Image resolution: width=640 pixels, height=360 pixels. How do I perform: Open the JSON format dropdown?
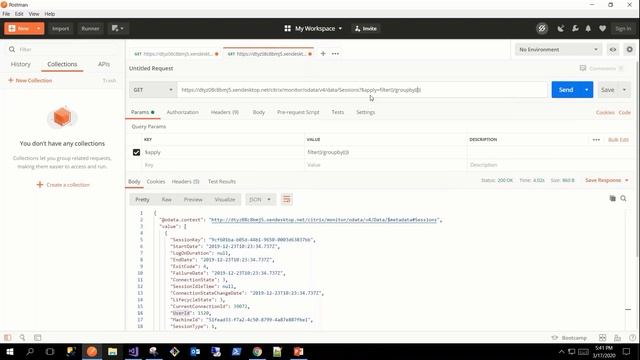point(260,200)
